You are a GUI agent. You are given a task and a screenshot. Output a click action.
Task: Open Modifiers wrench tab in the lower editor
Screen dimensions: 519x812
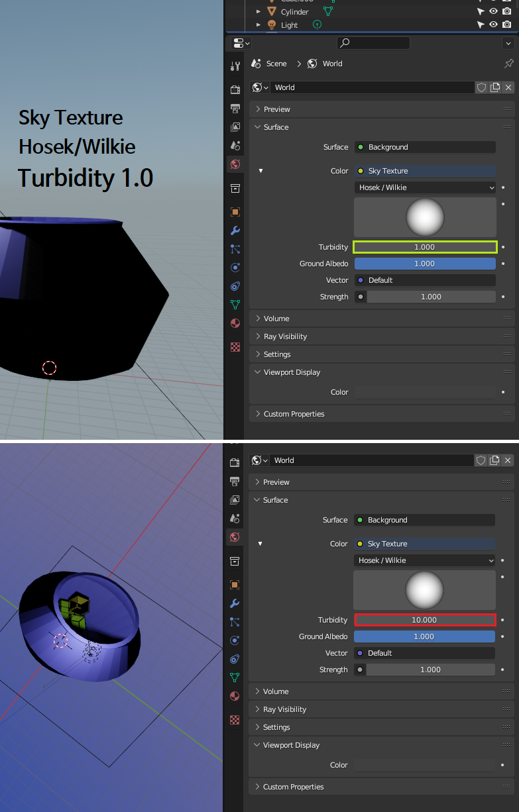click(x=235, y=603)
